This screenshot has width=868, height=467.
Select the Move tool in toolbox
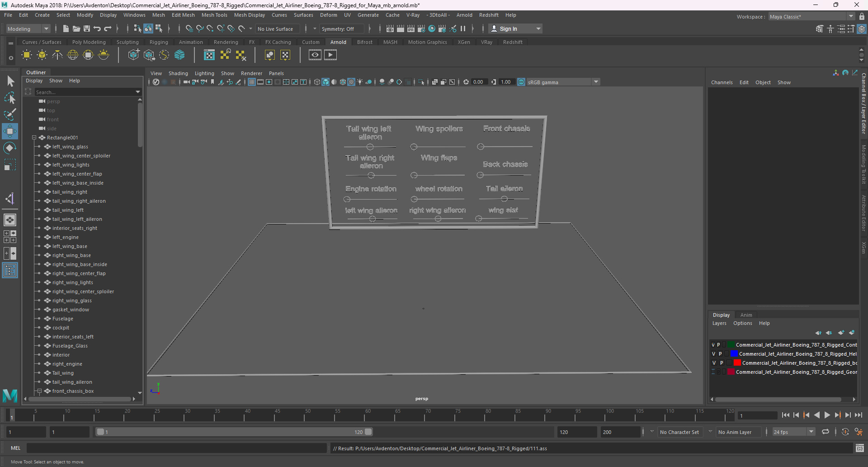pyautogui.click(x=10, y=131)
